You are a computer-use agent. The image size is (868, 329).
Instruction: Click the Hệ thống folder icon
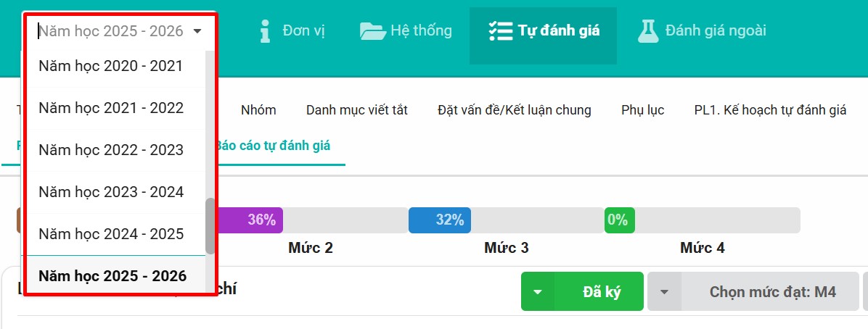(x=373, y=31)
